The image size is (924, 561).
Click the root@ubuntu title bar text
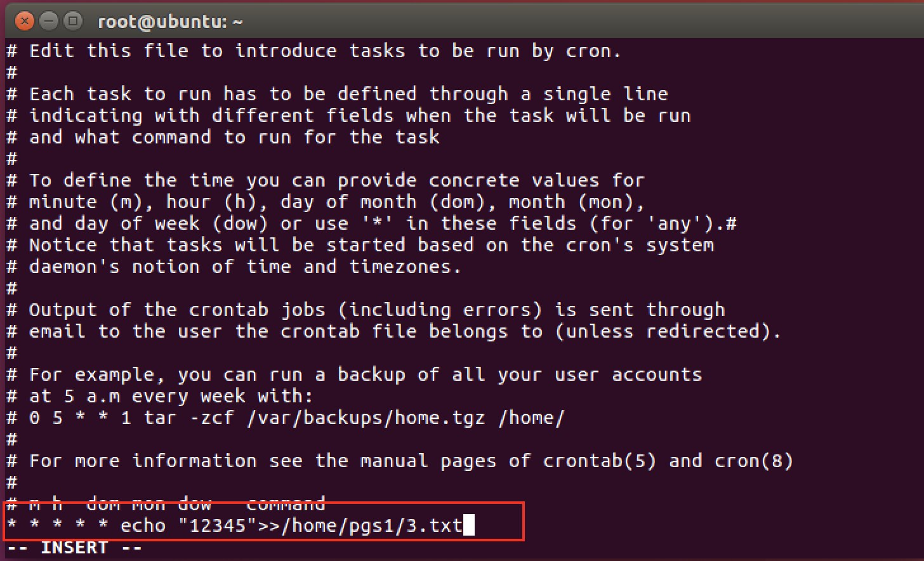[170, 22]
